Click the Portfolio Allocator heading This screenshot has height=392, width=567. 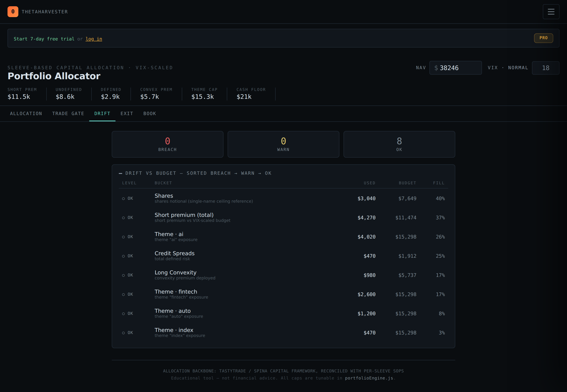54,76
